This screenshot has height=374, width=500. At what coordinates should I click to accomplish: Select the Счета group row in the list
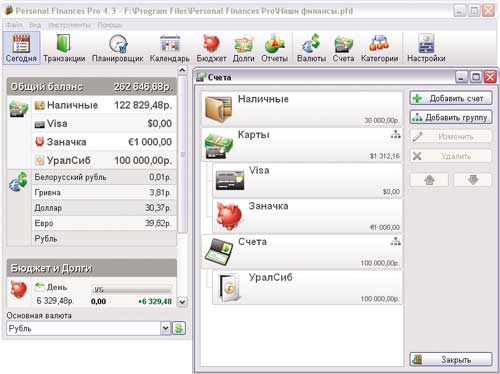(x=302, y=252)
